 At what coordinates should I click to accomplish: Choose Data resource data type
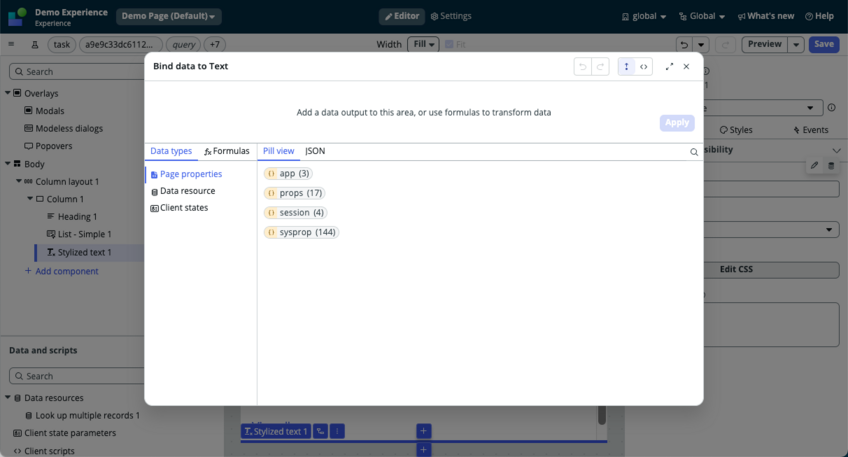183,191
